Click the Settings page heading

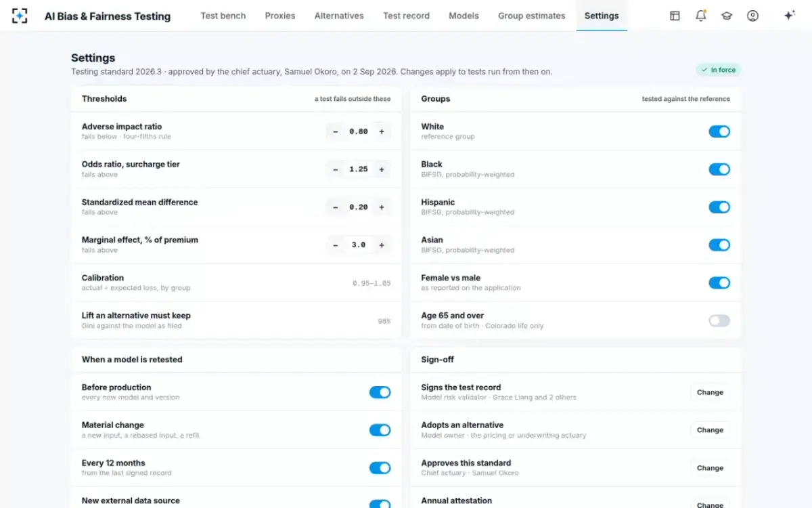coord(93,58)
